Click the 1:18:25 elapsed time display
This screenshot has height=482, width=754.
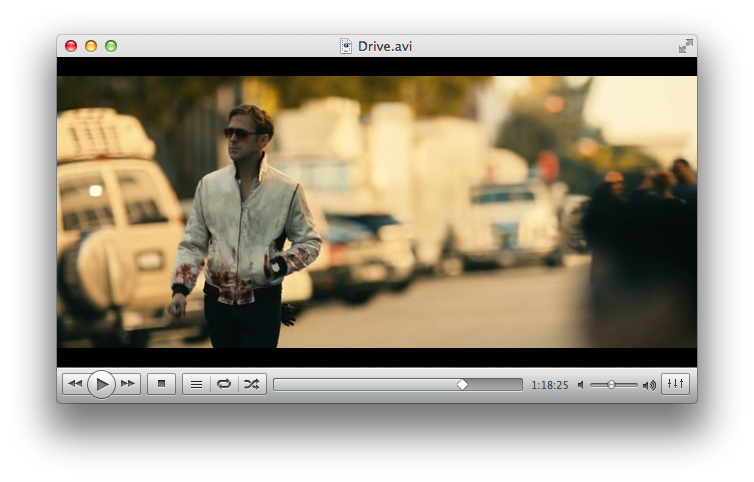coord(550,385)
